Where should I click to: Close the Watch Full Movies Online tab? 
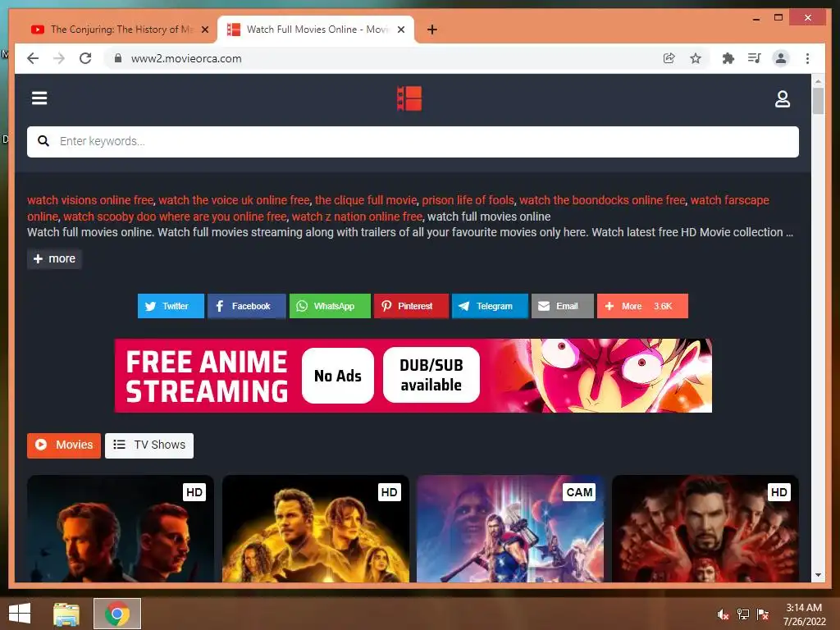pos(400,30)
